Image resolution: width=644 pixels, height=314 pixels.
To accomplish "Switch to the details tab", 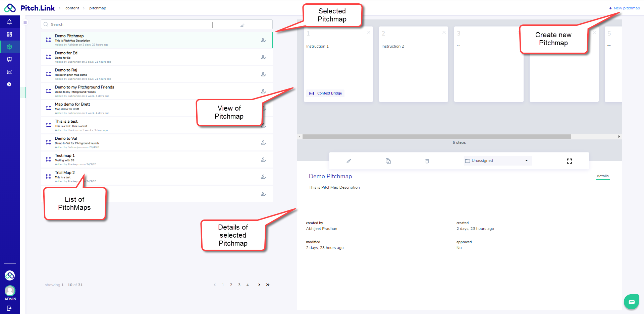I will click(x=602, y=176).
